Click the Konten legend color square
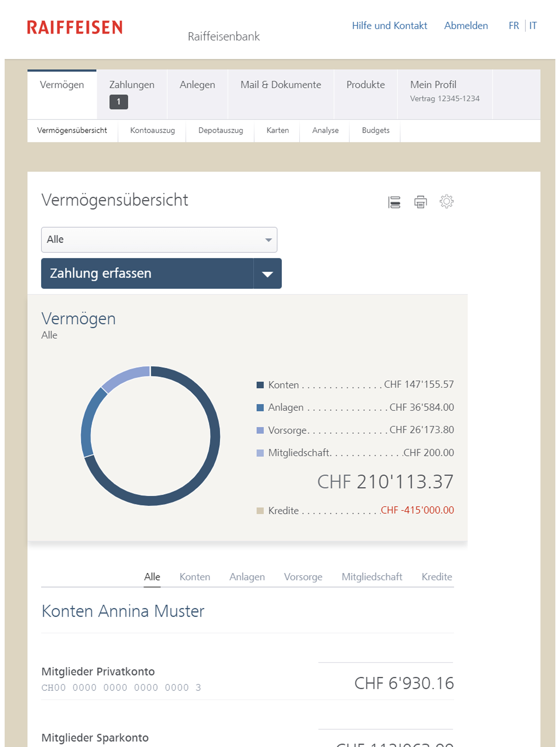Screen dimensions: 560x747 pyautogui.click(x=260, y=385)
